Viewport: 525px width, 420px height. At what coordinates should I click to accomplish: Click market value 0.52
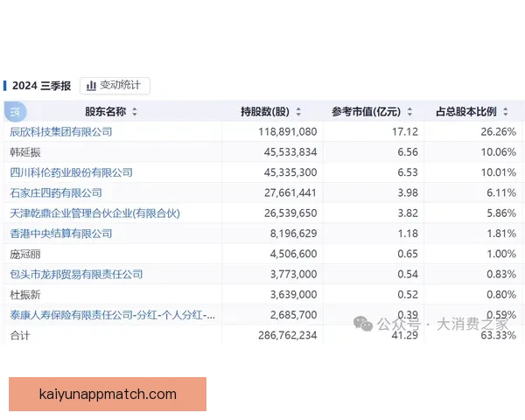[408, 295]
